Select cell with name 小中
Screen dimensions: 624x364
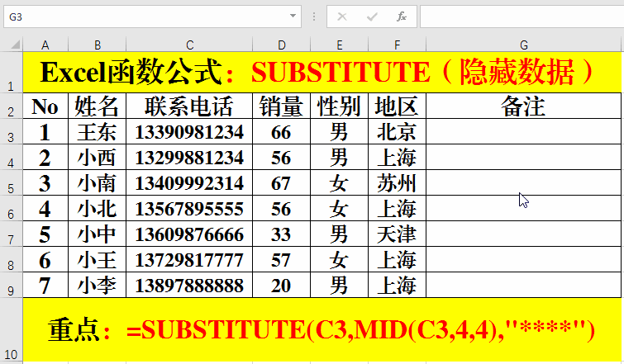tap(97, 234)
